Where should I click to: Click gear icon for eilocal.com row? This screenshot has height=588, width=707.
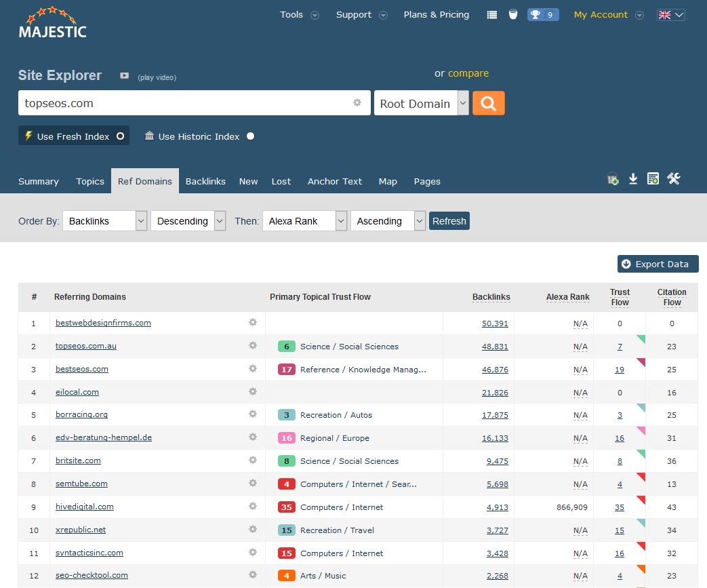(253, 391)
